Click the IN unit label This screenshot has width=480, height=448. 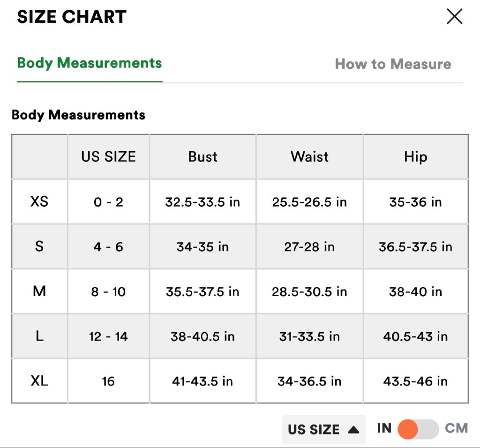(384, 428)
